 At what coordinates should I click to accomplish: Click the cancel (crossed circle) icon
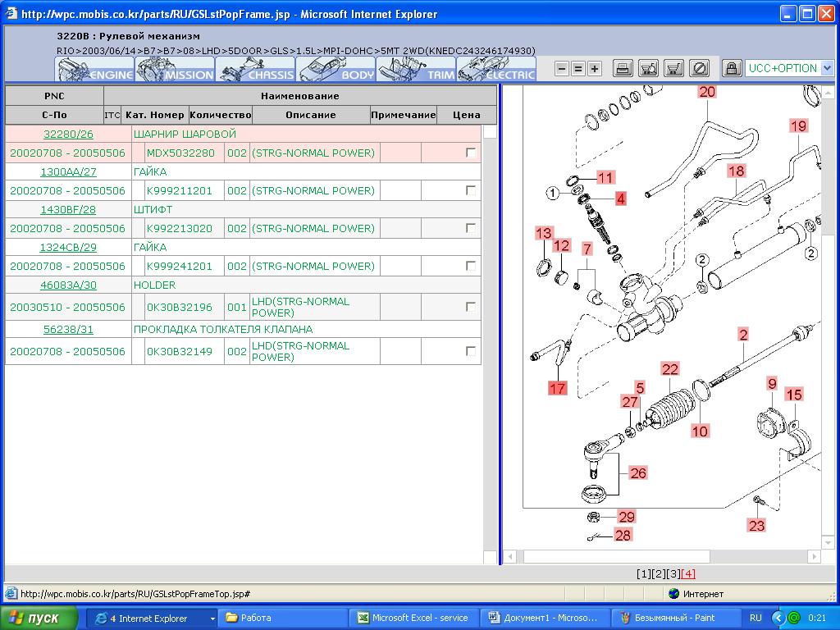[x=699, y=68]
